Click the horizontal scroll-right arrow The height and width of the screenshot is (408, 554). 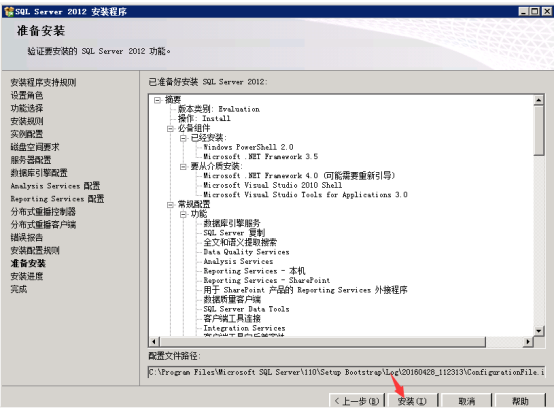tap(528, 342)
